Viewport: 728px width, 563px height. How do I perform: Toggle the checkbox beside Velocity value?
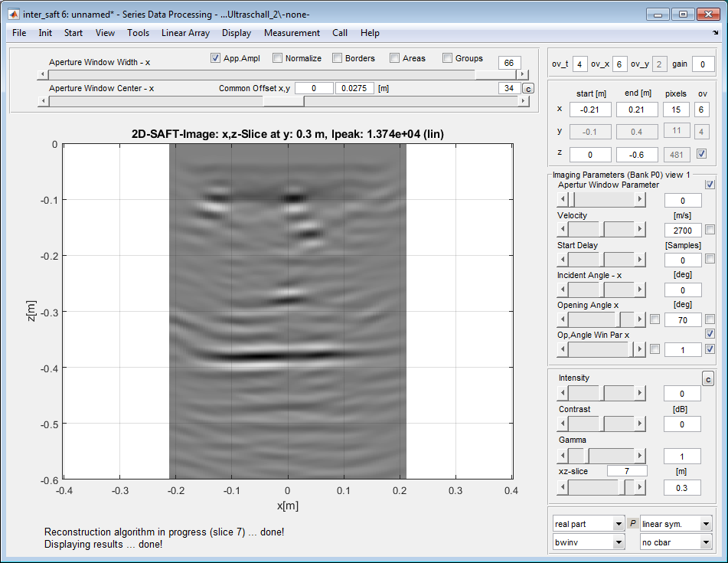pyautogui.click(x=710, y=229)
